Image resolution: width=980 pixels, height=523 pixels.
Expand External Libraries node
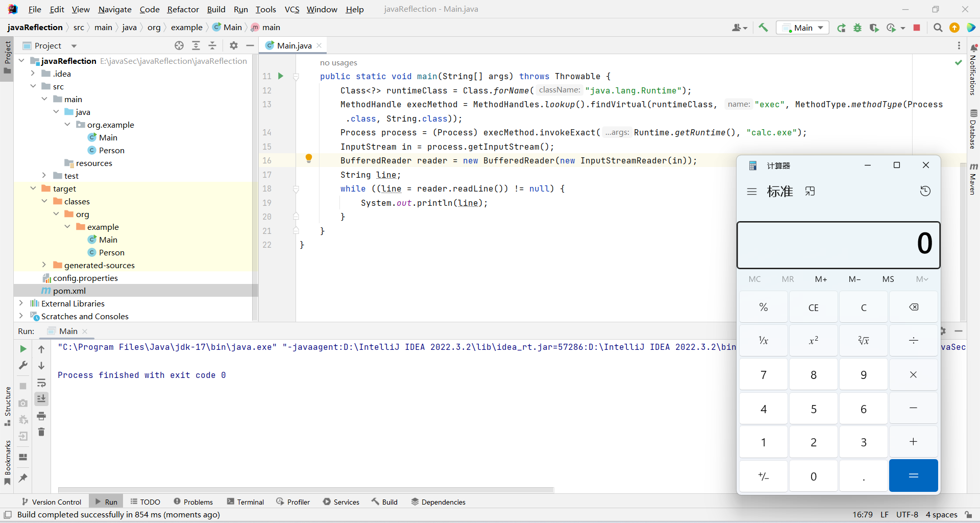[x=21, y=303]
